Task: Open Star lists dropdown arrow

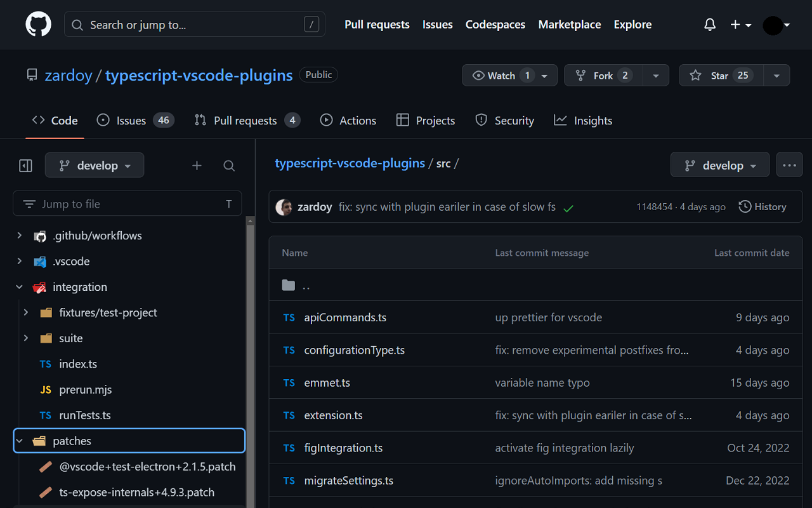Action: (x=776, y=75)
